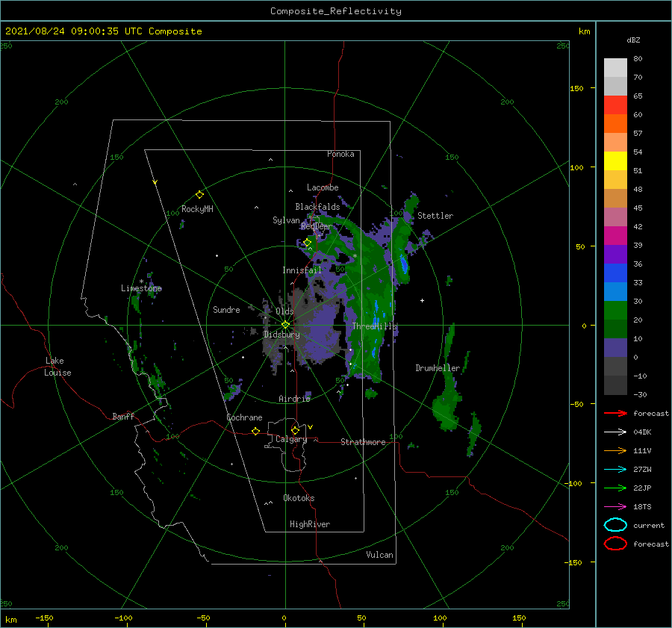Click the Banff label
The height and width of the screenshot is (628, 672).
pos(123,416)
